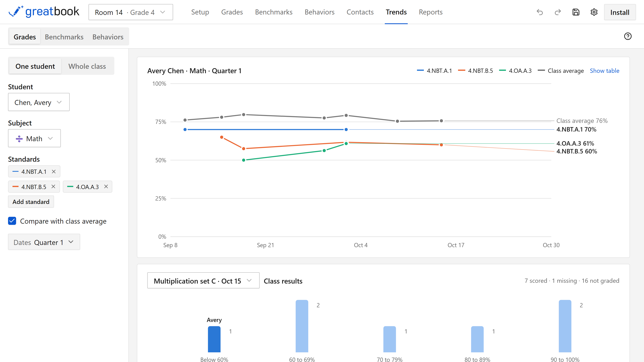Click the 60 to 69% bar
The image size is (644, 362).
tap(302, 326)
